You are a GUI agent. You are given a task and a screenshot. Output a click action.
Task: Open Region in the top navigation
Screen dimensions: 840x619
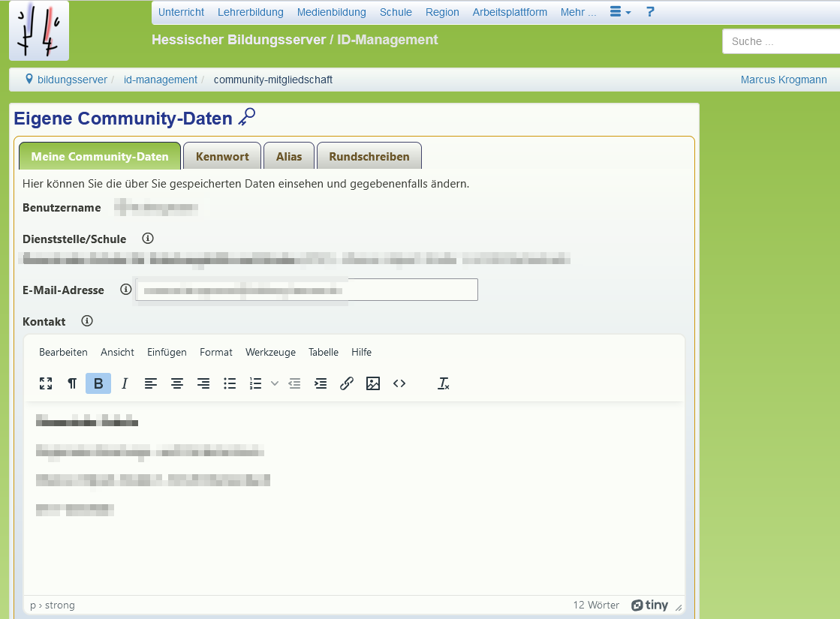coord(442,12)
